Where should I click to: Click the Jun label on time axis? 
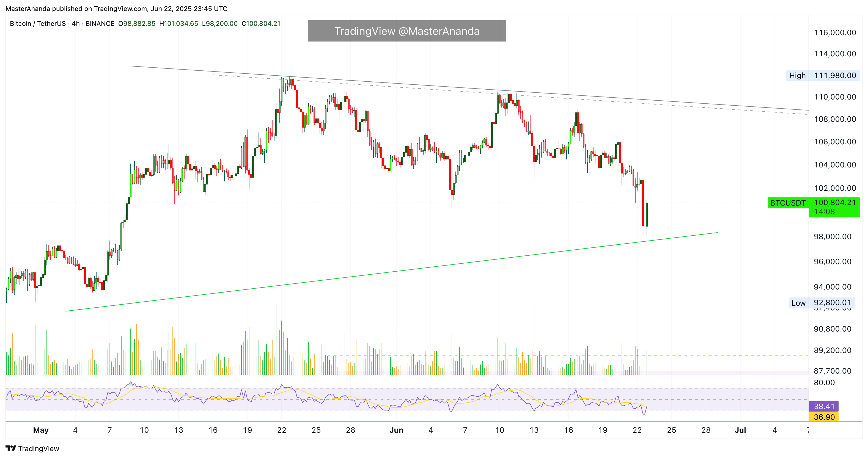click(396, 430)
